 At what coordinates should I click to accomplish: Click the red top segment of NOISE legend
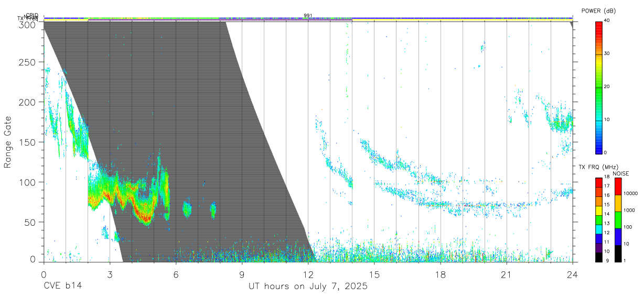(x=617, y=186)
